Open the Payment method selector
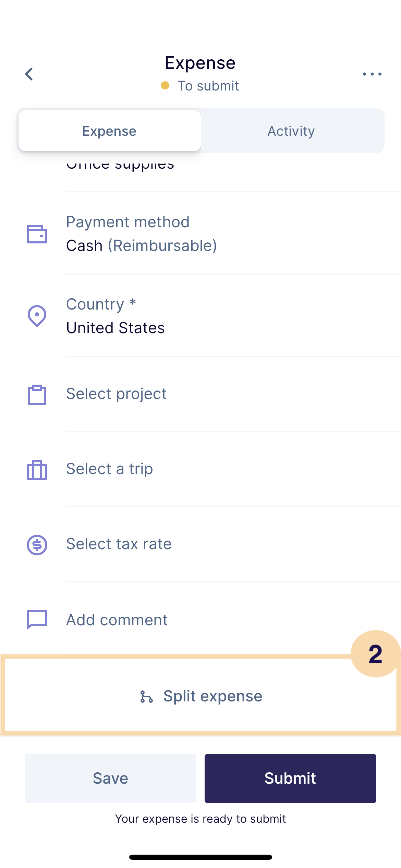This screenshot has height=868, width=401. [x=141, y=234]
